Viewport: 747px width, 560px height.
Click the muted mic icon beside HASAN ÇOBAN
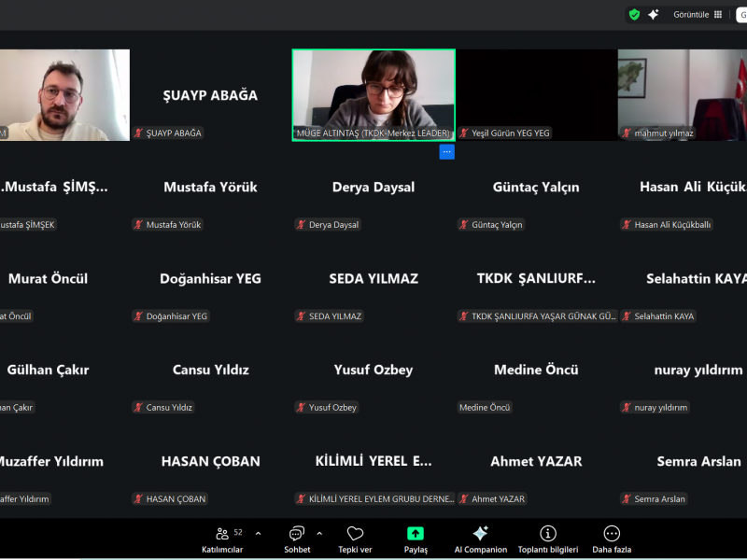(138, 499)
